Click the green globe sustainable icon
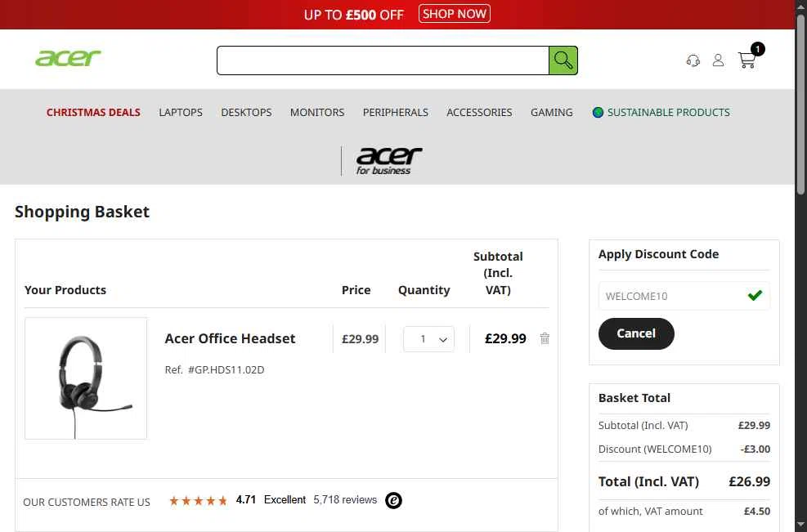Viewport: 807px width, 532px height. tap(598, 112)
